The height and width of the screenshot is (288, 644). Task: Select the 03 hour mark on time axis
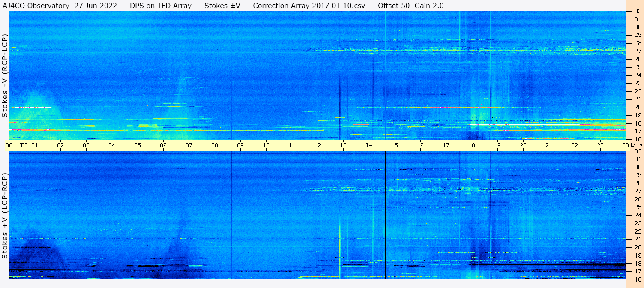click(86, 145)
